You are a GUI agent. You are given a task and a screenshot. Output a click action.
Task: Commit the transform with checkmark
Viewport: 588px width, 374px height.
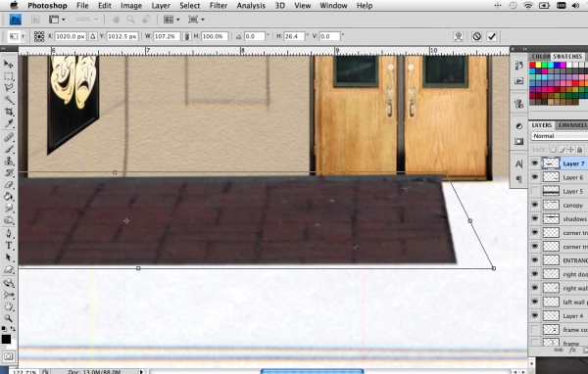pos(492,36)
